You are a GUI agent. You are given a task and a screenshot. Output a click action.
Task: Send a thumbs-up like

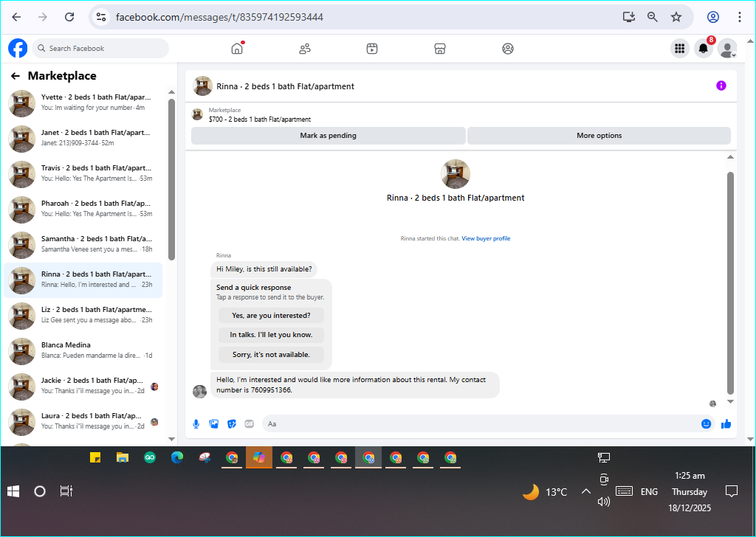[x=726, y=424]
